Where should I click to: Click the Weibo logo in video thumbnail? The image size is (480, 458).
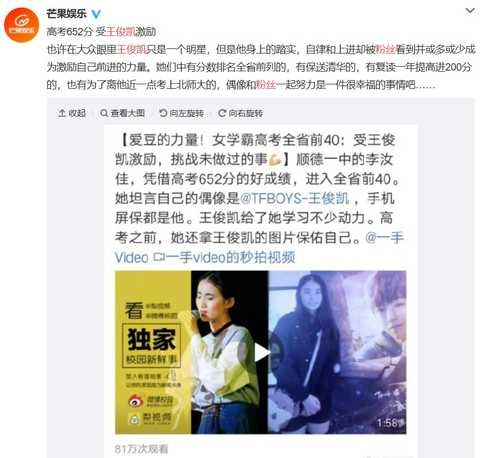tap(136, 401)
